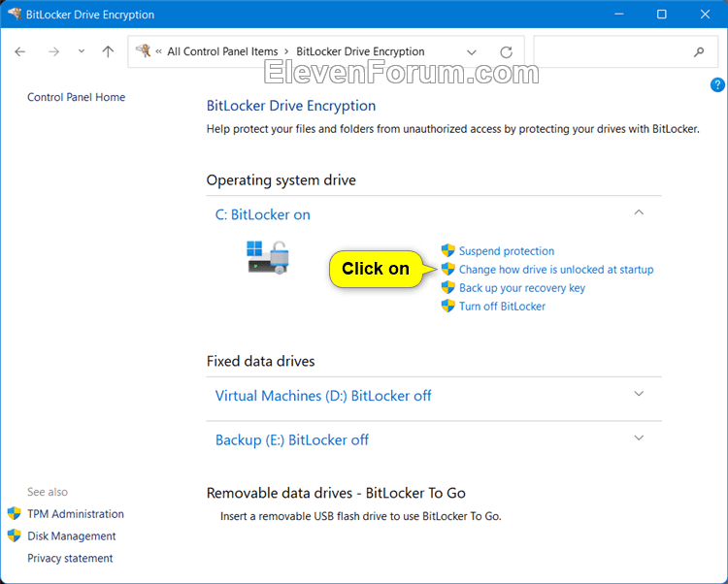This screenshot has width=728, height=584.
Task: Expand Virtual Machines (D:) chevron
Action: (x=639, y=394)
